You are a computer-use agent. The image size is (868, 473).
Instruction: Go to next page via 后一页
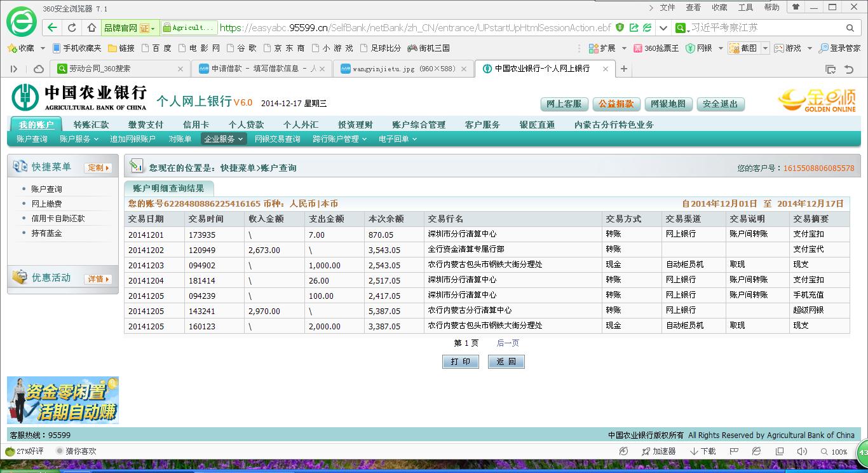(x=508, y=343)
